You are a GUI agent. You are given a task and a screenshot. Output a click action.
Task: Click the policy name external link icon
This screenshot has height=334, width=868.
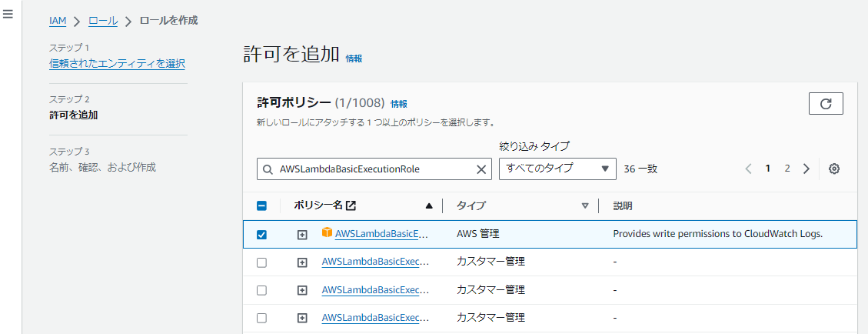[351, 205]
